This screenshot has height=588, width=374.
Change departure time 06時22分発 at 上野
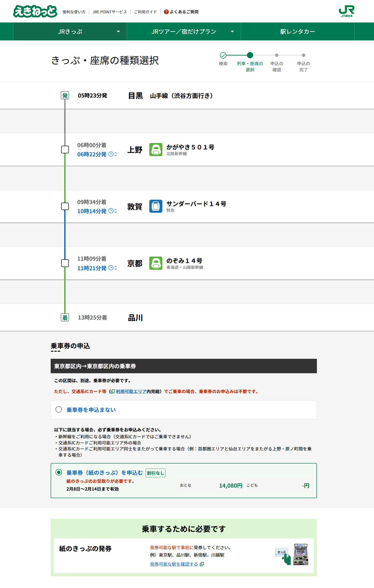coord(92,154)
